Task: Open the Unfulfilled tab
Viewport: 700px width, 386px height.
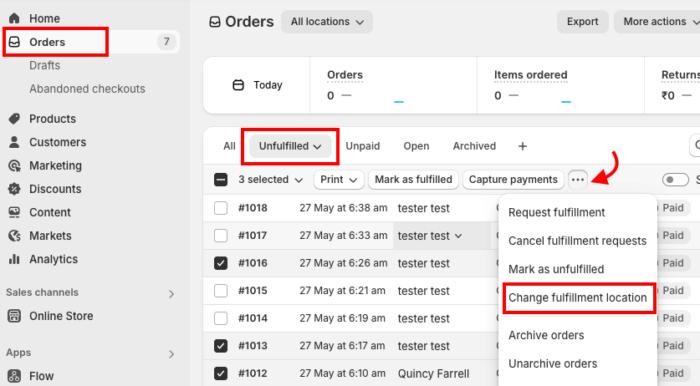Action: click(x=290, y=146)
